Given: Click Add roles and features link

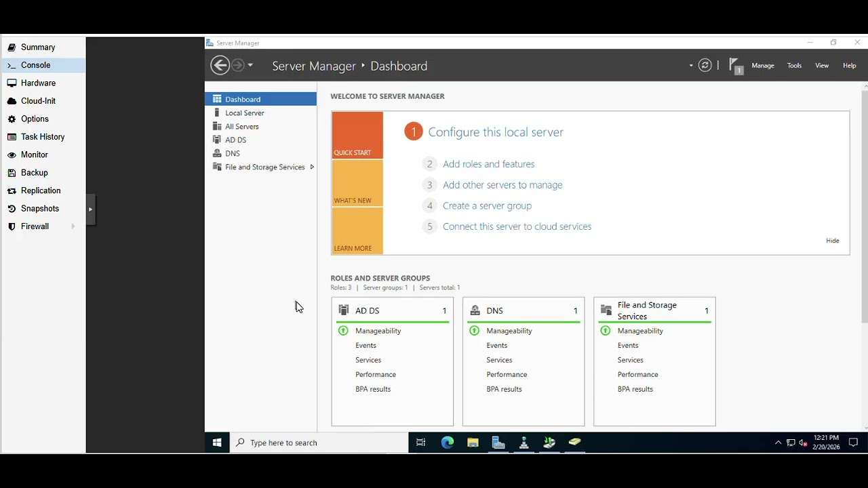Looking at the screenshot, I should coord(488,164).
